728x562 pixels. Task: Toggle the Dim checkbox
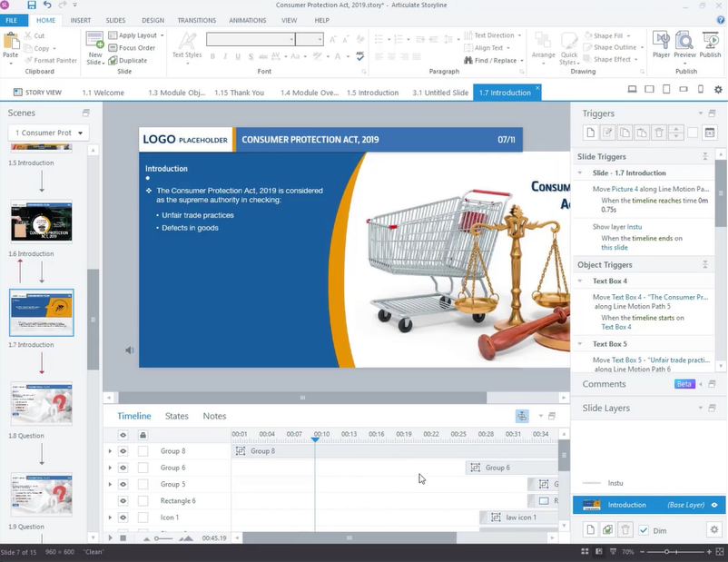coord(644,530)
